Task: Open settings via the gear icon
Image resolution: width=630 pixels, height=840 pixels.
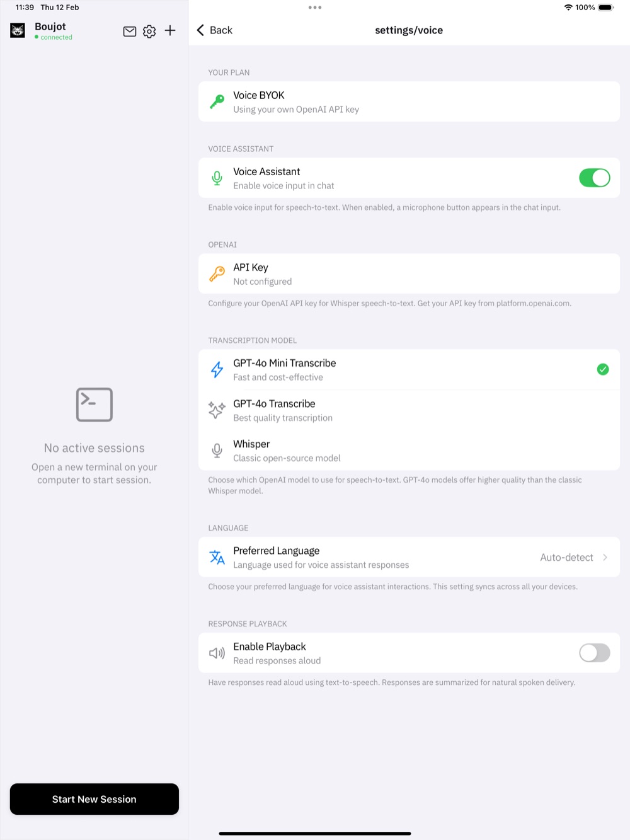Action: point(149,32)
